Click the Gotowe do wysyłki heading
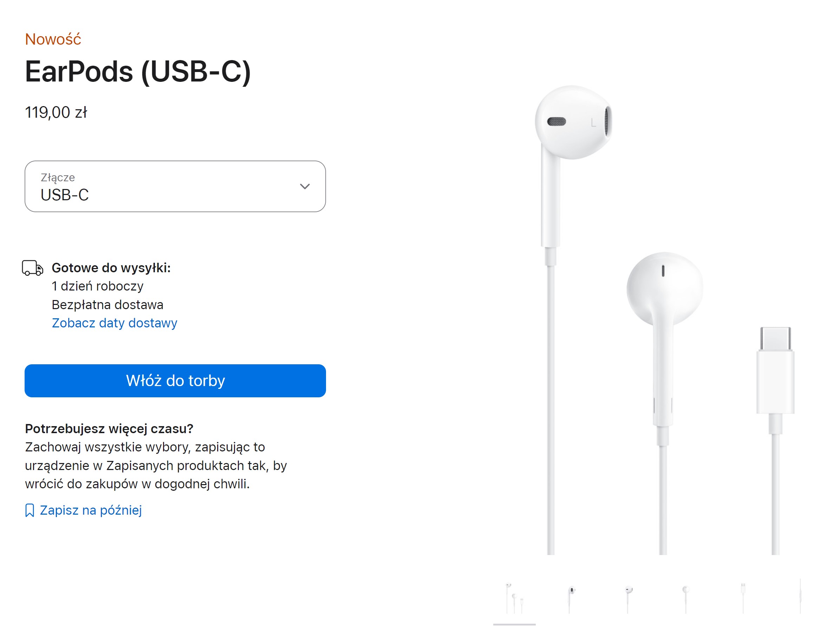The height and width of the screenshot is (639, 840). tap(111, 268)
